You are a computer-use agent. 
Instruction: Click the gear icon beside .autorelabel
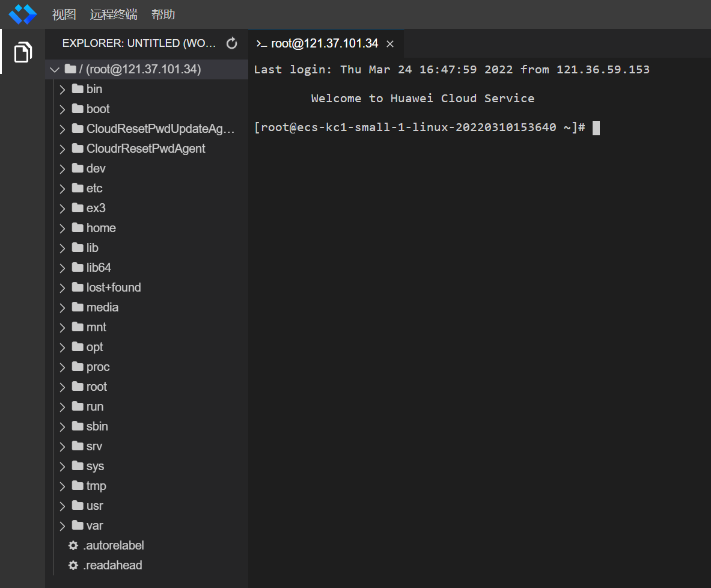73,545
